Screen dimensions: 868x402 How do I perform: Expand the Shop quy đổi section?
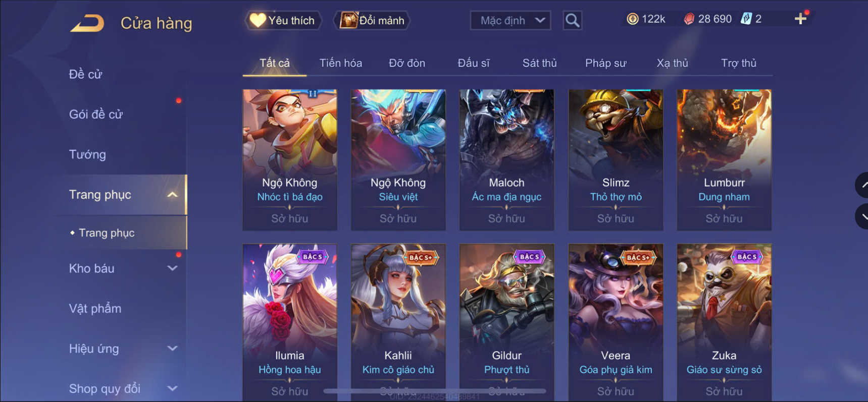click(x=172, y=388)
